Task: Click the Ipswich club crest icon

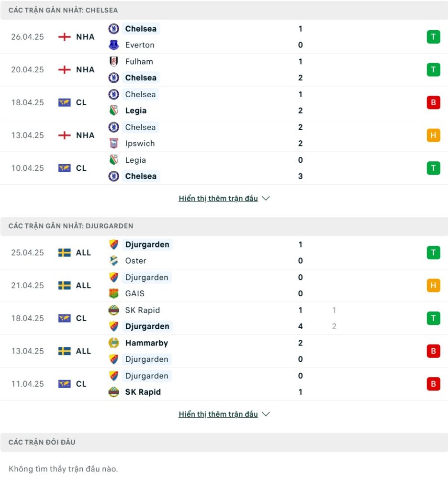Action: [113, 144]
